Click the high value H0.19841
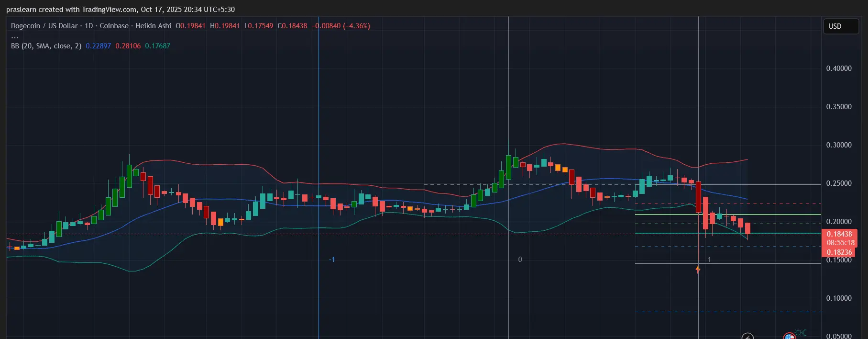 225,26
